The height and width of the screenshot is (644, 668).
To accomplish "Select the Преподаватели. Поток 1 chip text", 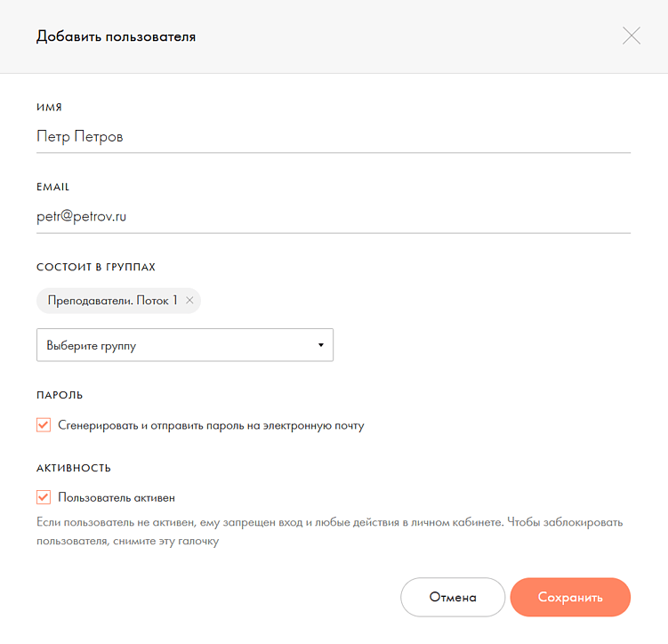I will click(112, 301).
